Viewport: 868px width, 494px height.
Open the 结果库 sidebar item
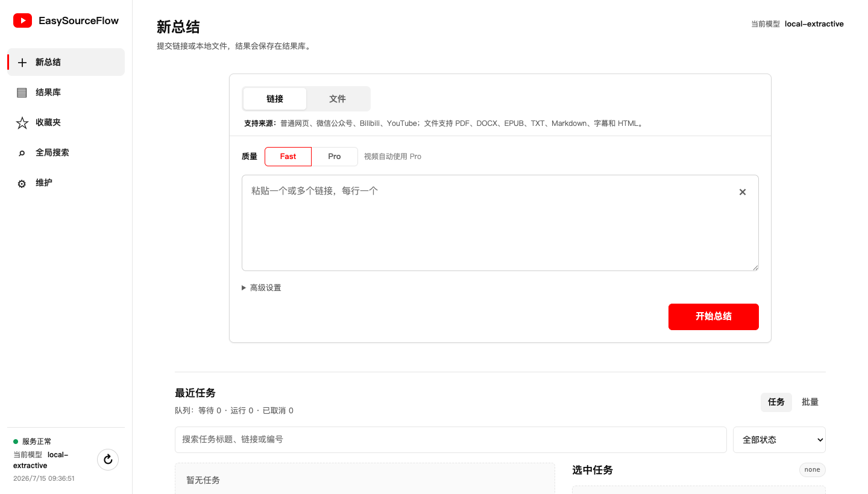[x=66, y=92]
